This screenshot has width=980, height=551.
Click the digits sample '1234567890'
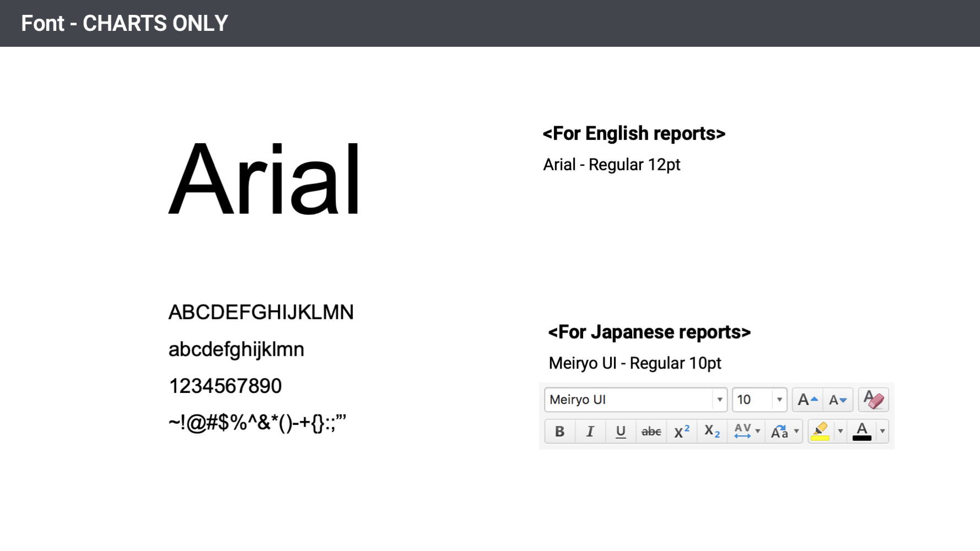coord(225,386)
